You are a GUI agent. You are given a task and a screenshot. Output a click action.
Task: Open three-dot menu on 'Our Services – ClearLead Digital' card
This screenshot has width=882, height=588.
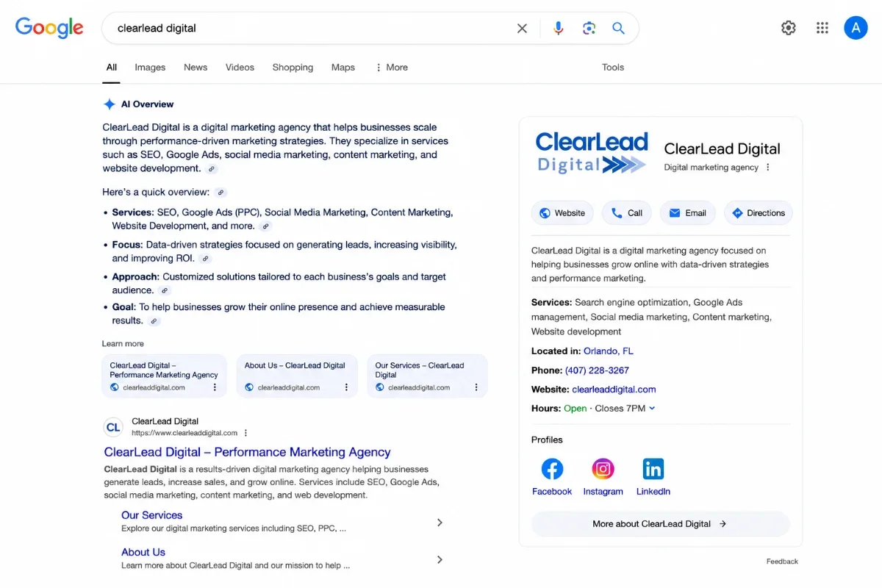(476, 387)
